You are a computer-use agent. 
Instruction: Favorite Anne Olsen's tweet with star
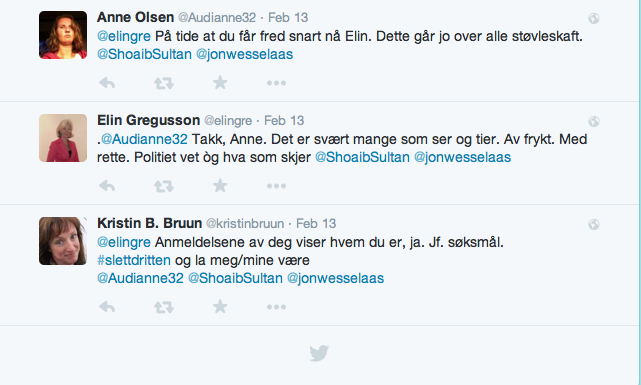click(x=220, y=83)
